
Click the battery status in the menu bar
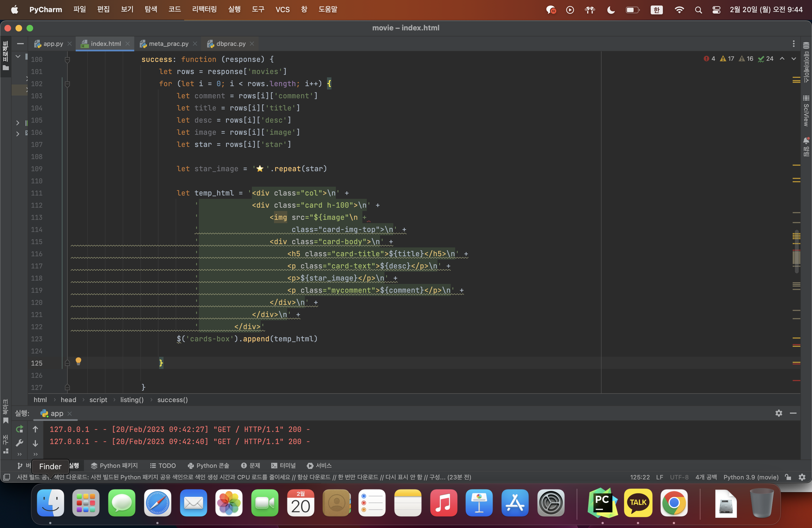pyautogui.click(x=632, y=10)
